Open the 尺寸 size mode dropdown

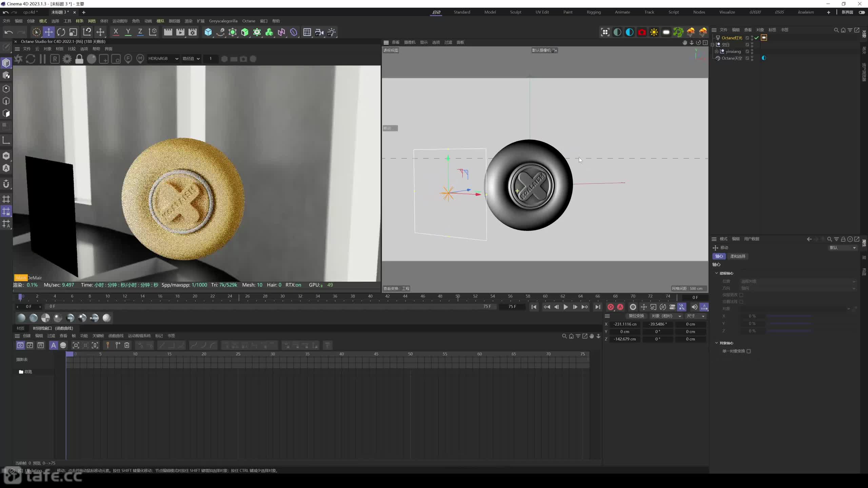pyautogui.click(x=696, y=316)
